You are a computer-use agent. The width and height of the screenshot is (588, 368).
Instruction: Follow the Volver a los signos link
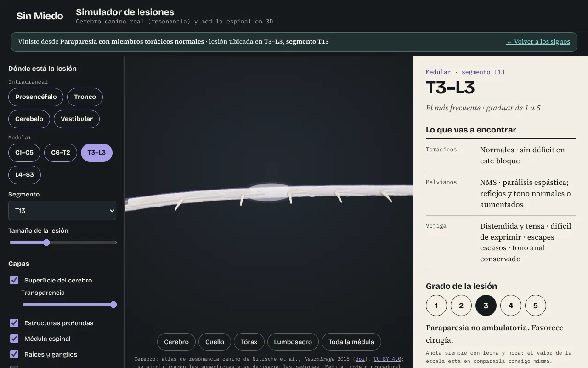pyautogui.click(x=538, y=41)
